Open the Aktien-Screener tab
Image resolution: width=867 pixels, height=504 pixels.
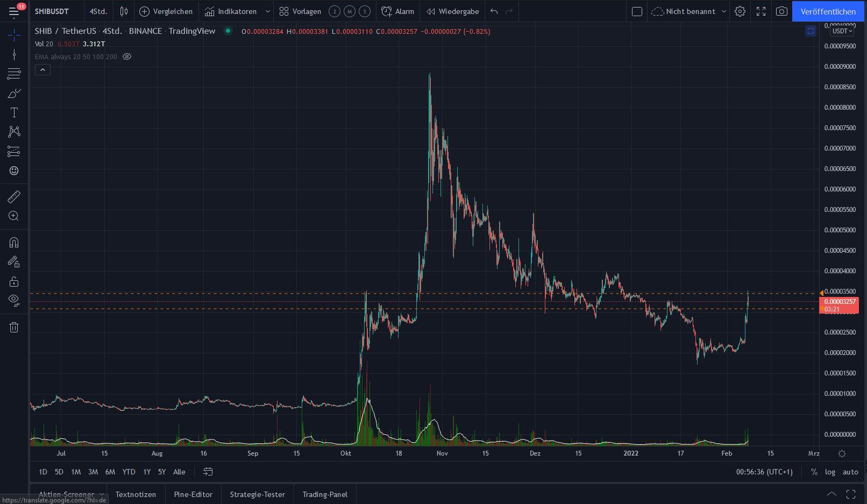click(66, 494)
